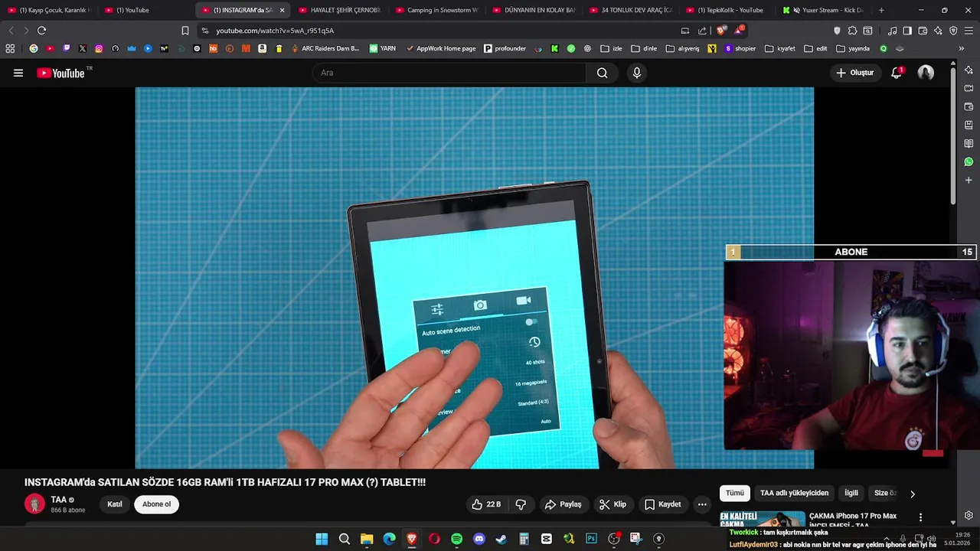Show more filter chips arrow
980x551 pixels.
pyautogui.click(x=912, y=494)
